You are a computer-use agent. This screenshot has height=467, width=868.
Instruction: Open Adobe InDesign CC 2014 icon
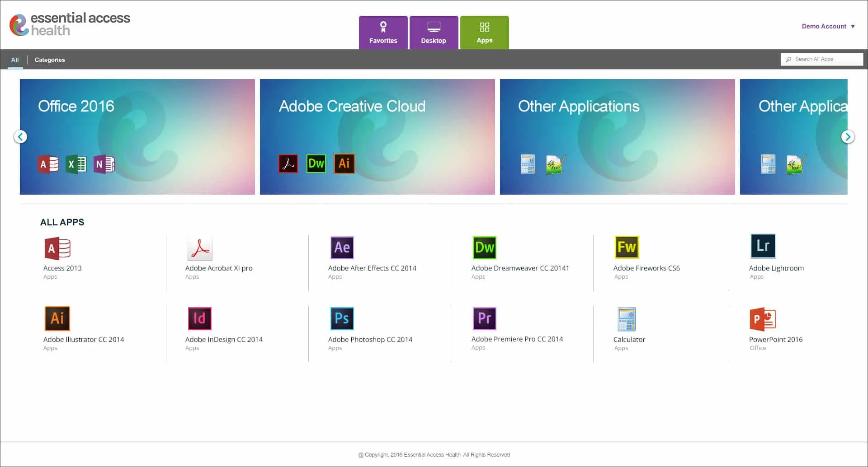point(199,318)
